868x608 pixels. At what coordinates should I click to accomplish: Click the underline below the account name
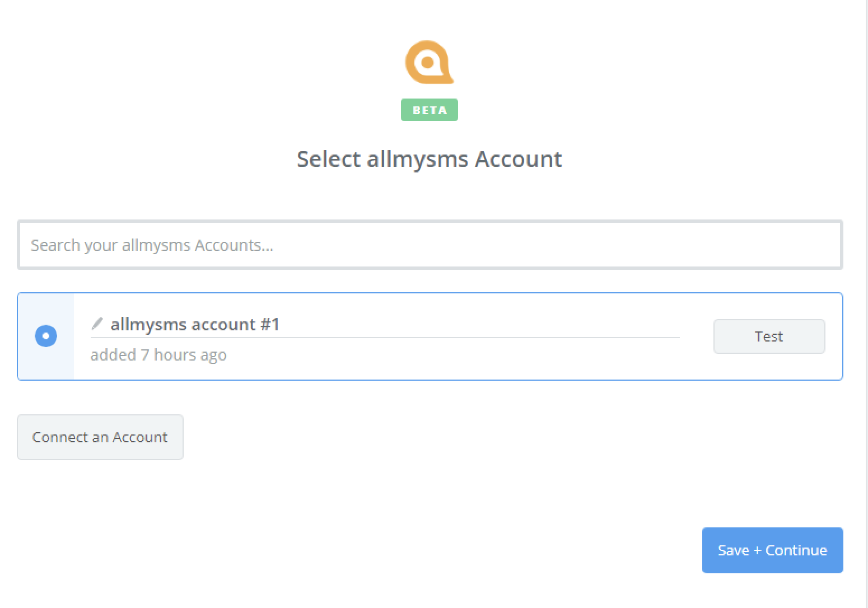pyautogui.click(x=385, y=338)
